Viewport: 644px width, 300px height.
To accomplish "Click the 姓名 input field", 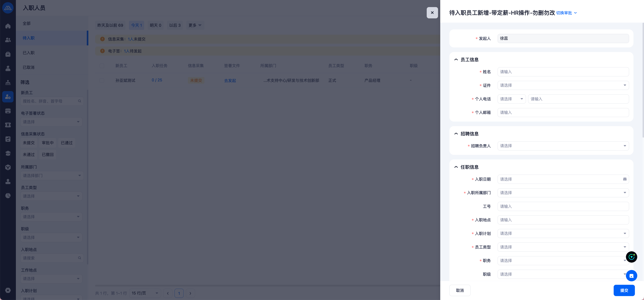I will [563, 72].
